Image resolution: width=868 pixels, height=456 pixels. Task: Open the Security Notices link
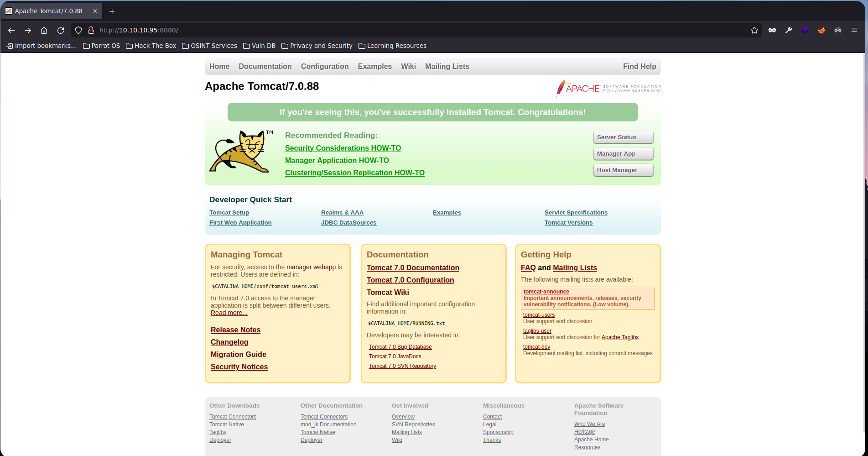pos(239,367)
